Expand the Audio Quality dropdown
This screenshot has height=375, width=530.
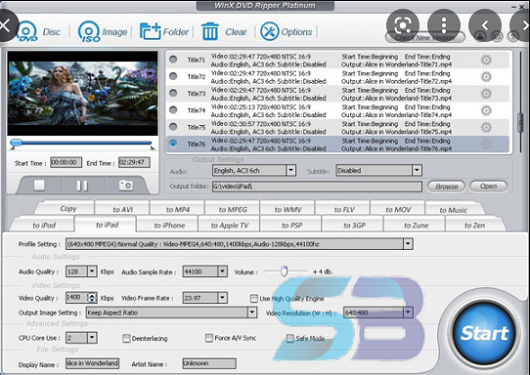tap(92, 271)
